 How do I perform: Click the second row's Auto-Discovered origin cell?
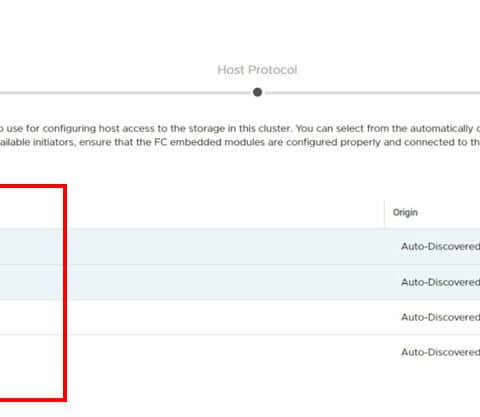[x=440, y=282]
